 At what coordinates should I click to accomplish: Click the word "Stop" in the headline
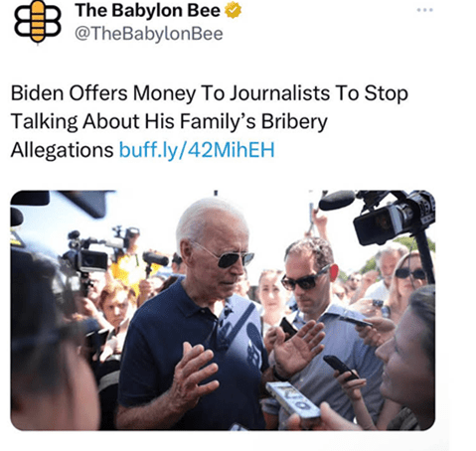click(x=387, y=93)
